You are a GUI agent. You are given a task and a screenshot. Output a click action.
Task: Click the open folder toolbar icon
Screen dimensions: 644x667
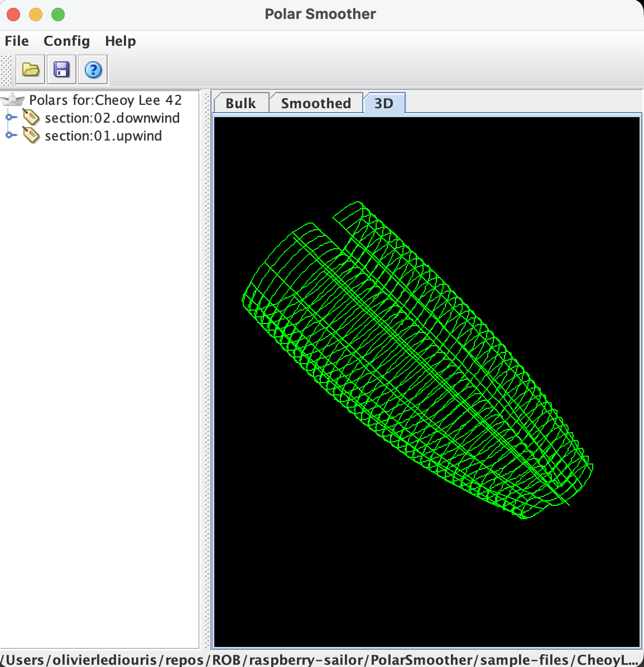pos(31,70)
